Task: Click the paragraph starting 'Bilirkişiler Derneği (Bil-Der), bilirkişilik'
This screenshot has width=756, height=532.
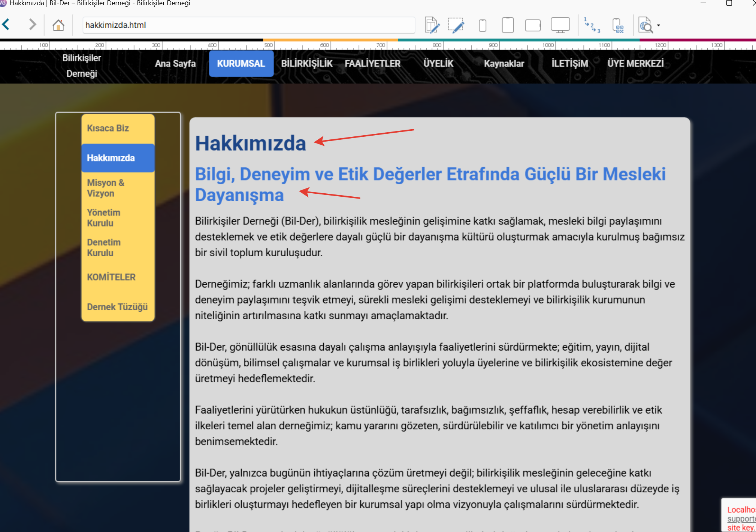Action: [x=439, y=237]
